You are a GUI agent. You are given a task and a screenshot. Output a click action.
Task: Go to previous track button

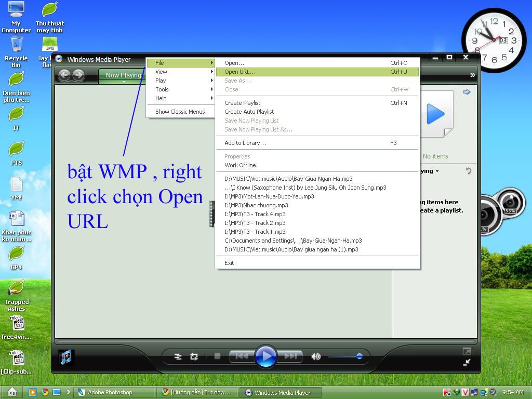click(241, 356)
